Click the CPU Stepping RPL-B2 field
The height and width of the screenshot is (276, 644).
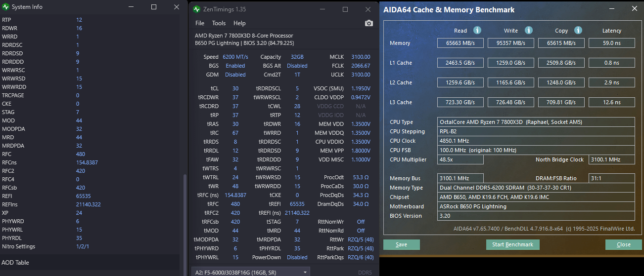tap(536, 131)
